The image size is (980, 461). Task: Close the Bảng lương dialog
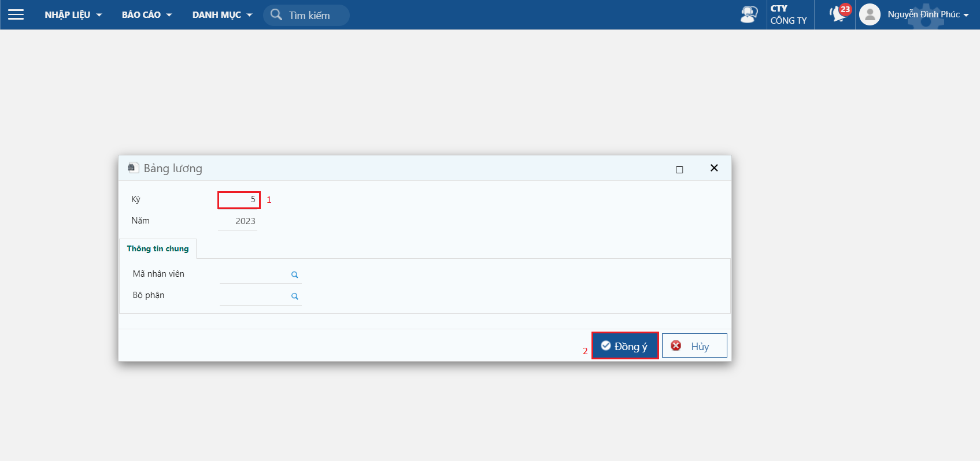[x=714, y=168]
